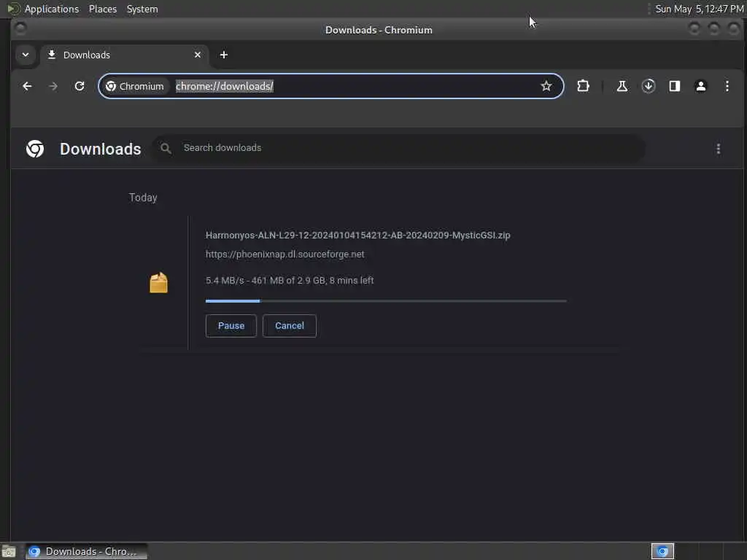The image size is (747, 560).
Task: Reload the downloads page
Action: 80,86
